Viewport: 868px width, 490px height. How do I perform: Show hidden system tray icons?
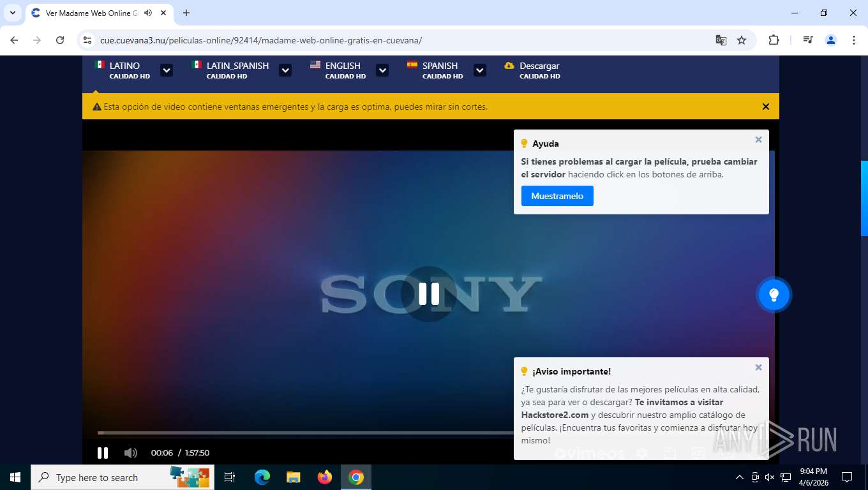coord(740,477)
